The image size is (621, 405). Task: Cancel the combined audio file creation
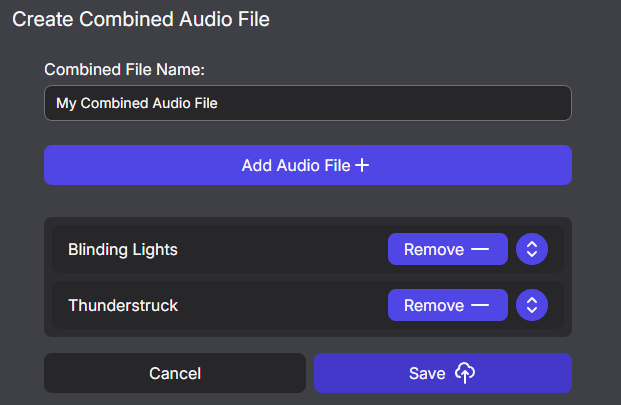175,373
